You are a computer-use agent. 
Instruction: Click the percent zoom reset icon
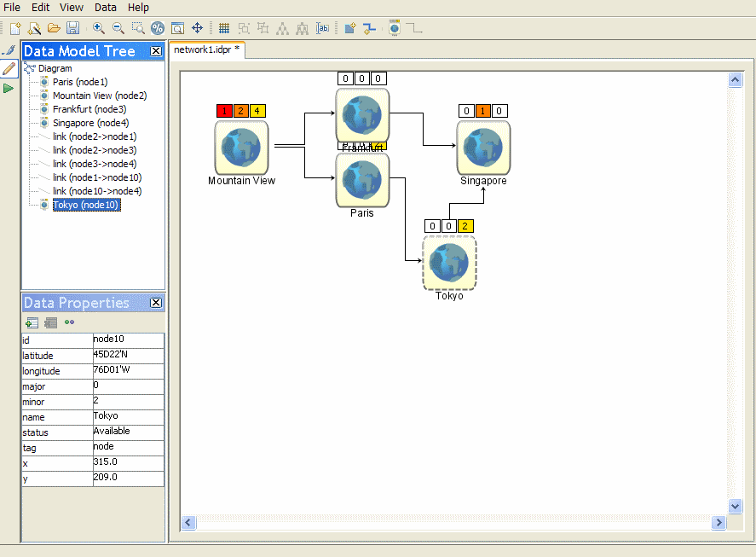tap(157, 28)
